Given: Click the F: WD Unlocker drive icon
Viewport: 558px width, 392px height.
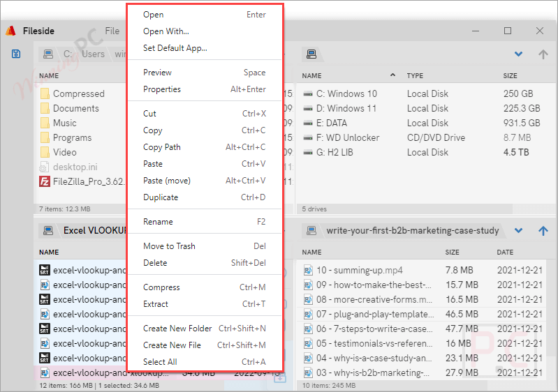Looking at the screenshot, I should [x=308, y=137].
